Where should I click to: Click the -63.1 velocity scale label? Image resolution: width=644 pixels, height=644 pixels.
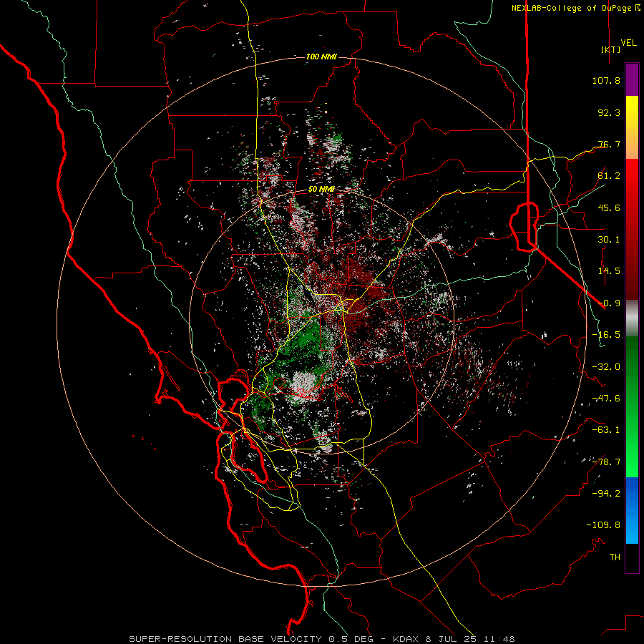click(x=606, y=430)
